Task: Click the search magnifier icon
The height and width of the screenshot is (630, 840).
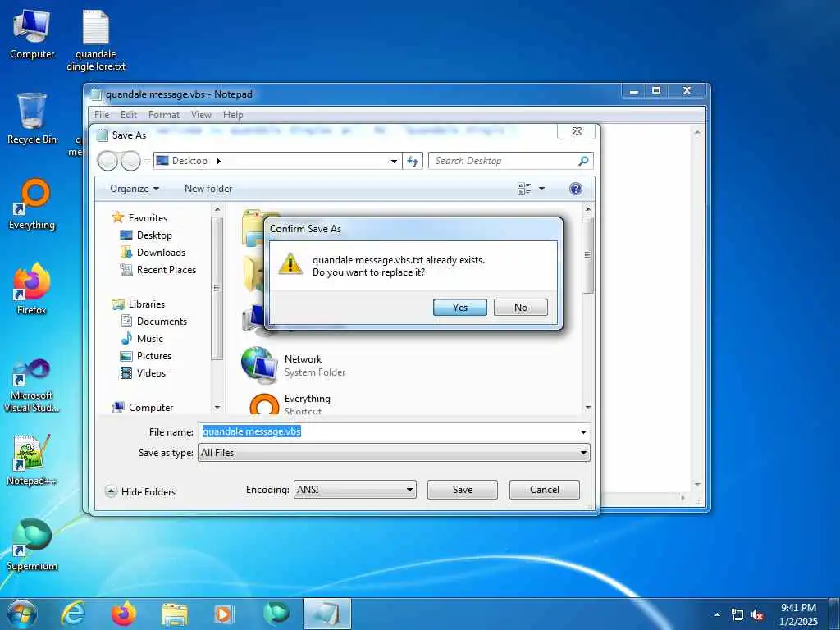Action: pyautogui.click(x=583, y=161)
